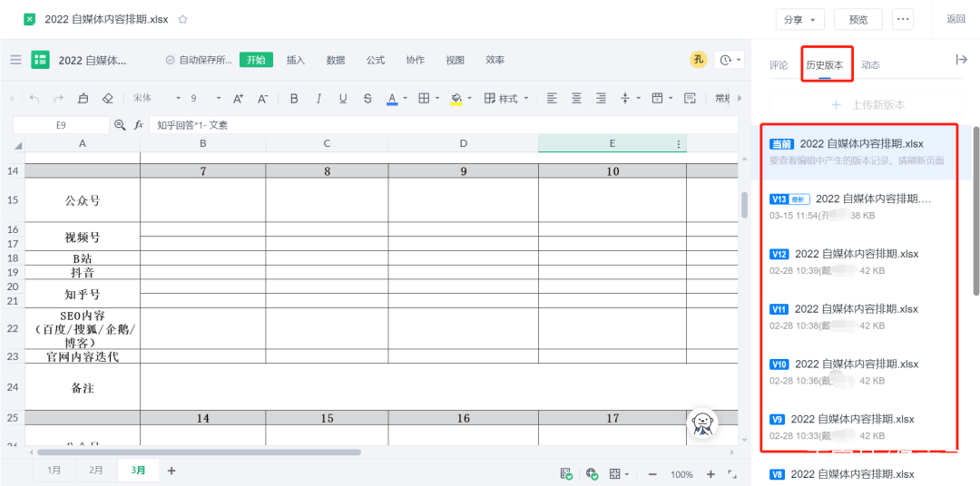Add a new sheet with plus icon
This screenshot has height=486, width=980.
(171, 471)
